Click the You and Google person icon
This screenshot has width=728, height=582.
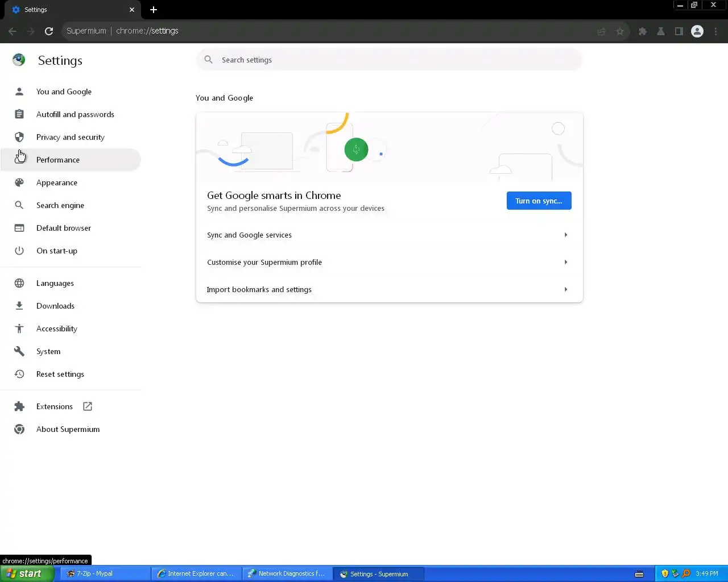click(19, 92)
